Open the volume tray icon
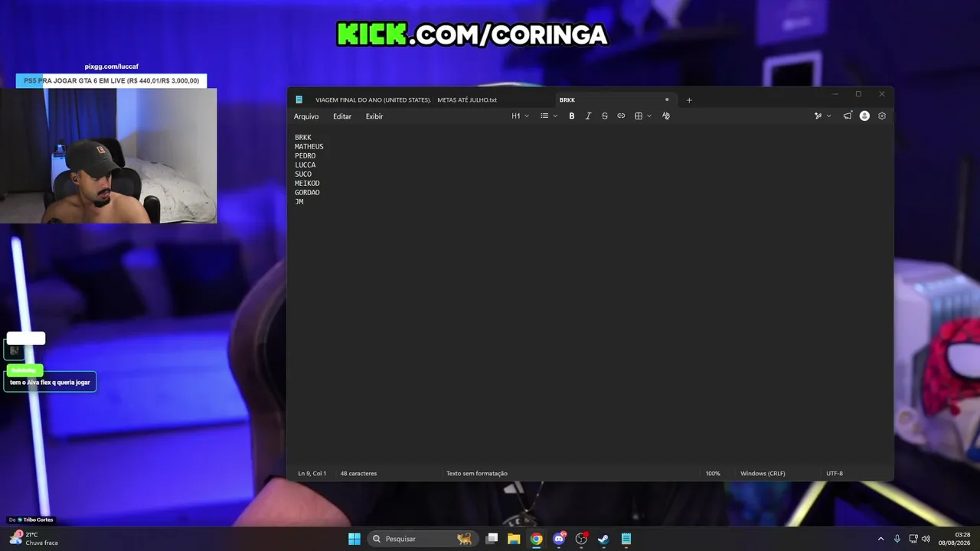980x551 pixels. click(926, 539)
